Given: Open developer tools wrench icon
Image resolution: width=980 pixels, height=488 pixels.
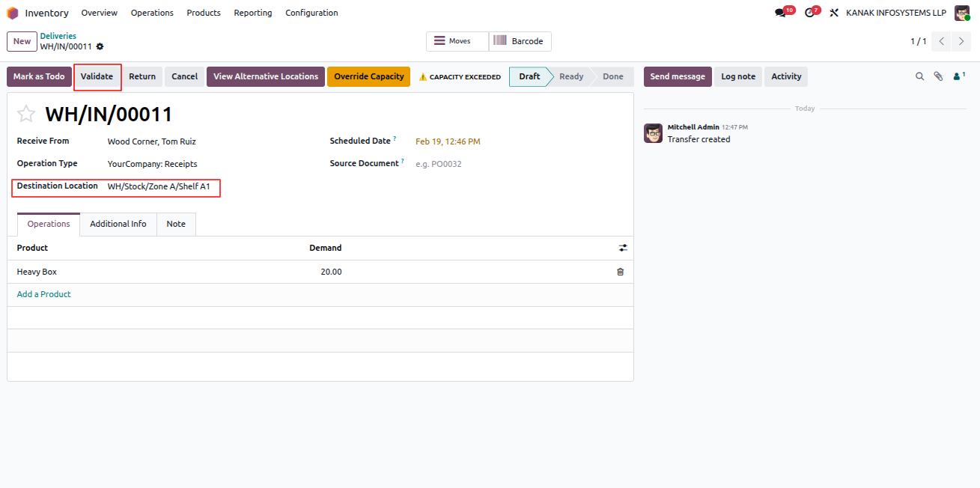Looking at the screenshot, I should 834,13.
